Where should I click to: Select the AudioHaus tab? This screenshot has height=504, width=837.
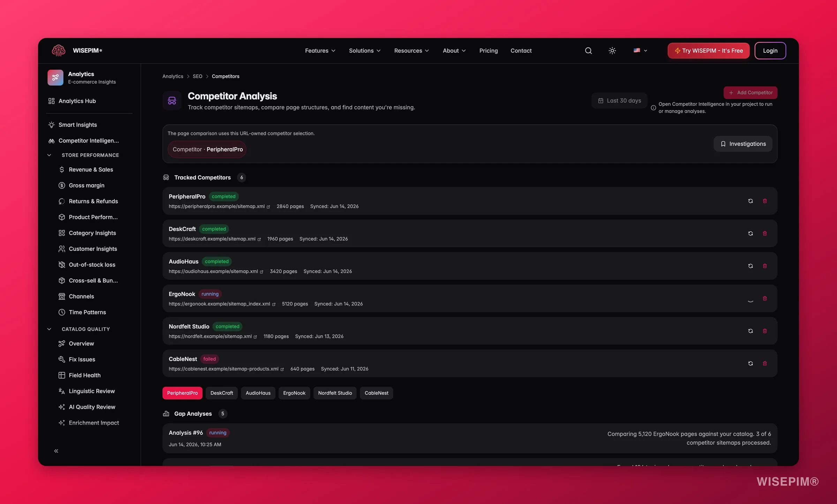coord(258,393)
